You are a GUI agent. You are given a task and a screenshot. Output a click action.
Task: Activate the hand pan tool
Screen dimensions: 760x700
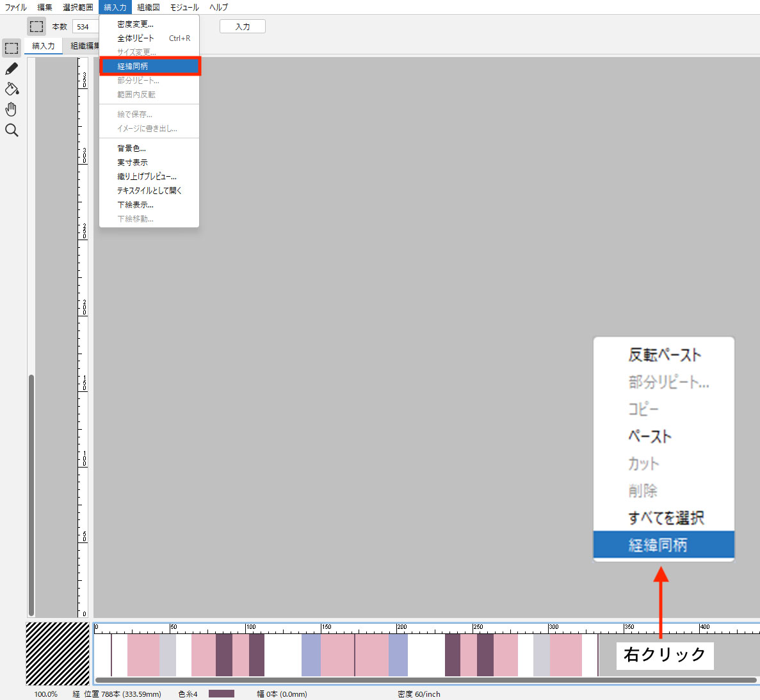click(x=12, y=110)
